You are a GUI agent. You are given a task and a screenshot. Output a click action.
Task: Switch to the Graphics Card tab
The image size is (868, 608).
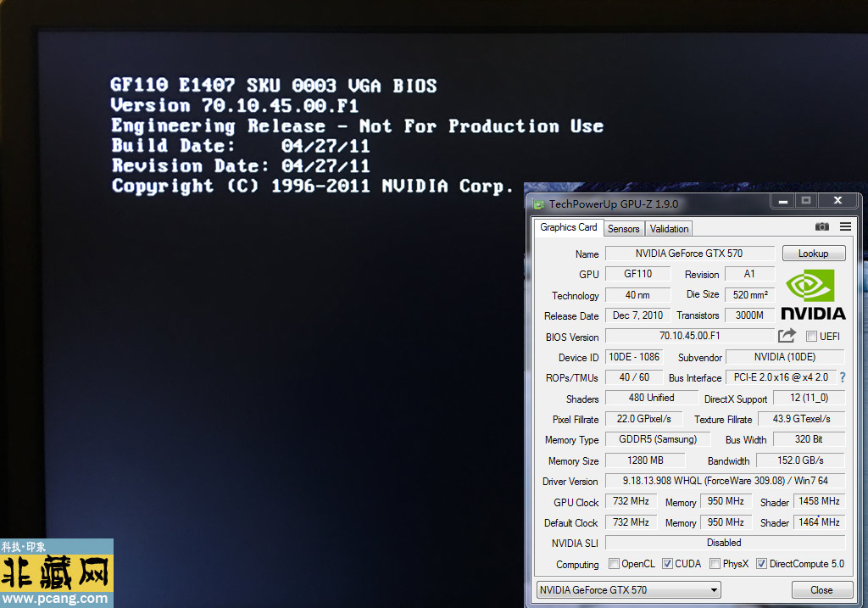pyautogui.click(x=569, y=227)
